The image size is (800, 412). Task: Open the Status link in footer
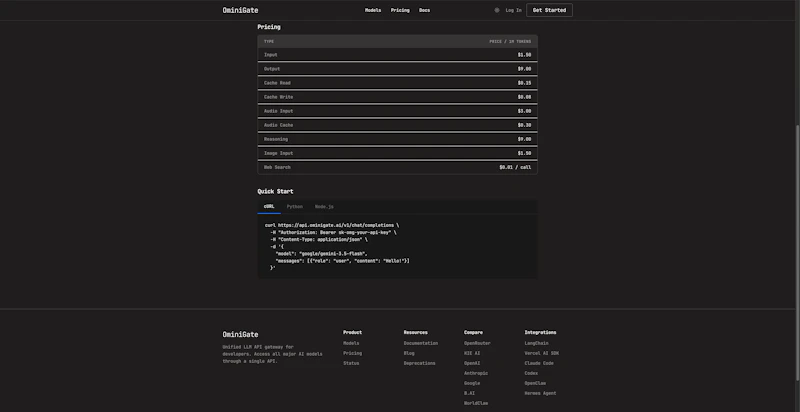351,364
